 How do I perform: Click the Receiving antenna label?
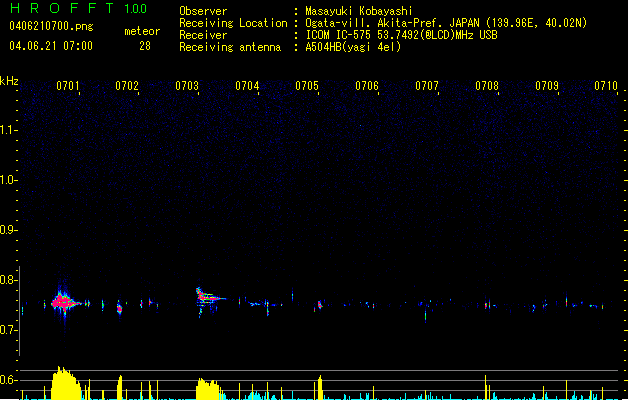(x=230, y=47)
